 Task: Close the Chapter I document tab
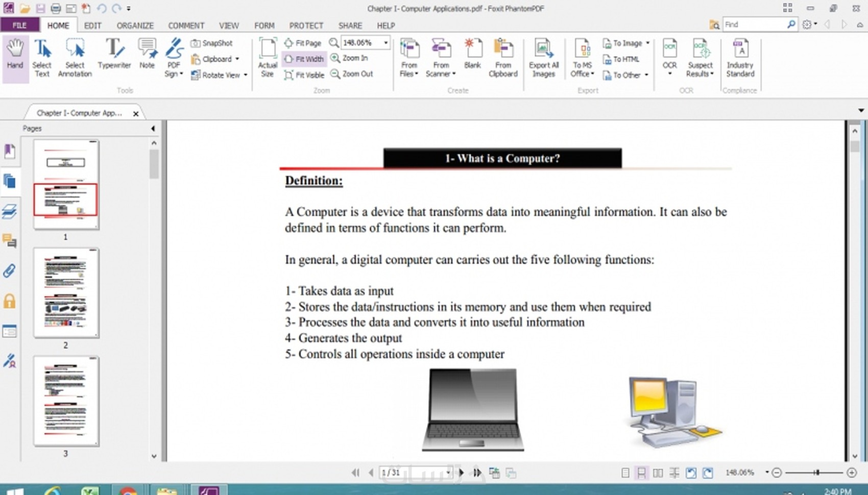coord(136,114)
